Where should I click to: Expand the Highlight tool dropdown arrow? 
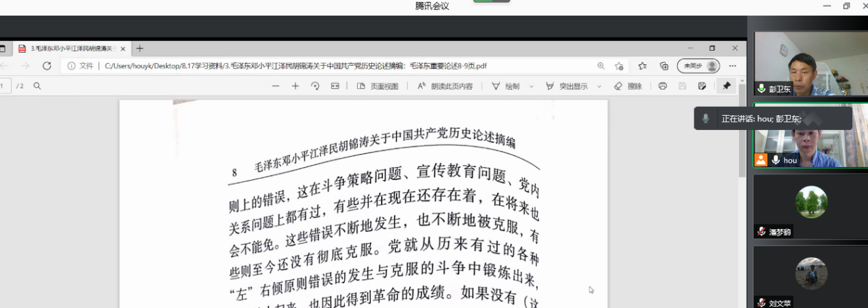point(599,86)
